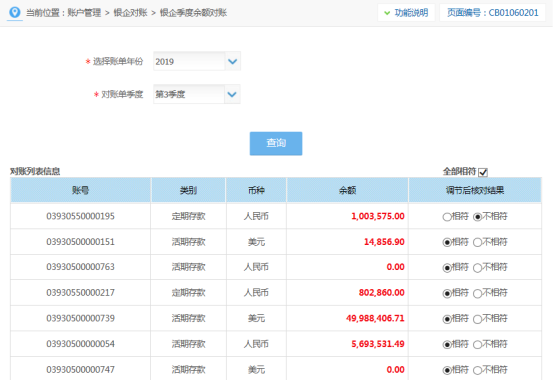
Task: Click account number 03930500000151
Action: click(81, 242)
